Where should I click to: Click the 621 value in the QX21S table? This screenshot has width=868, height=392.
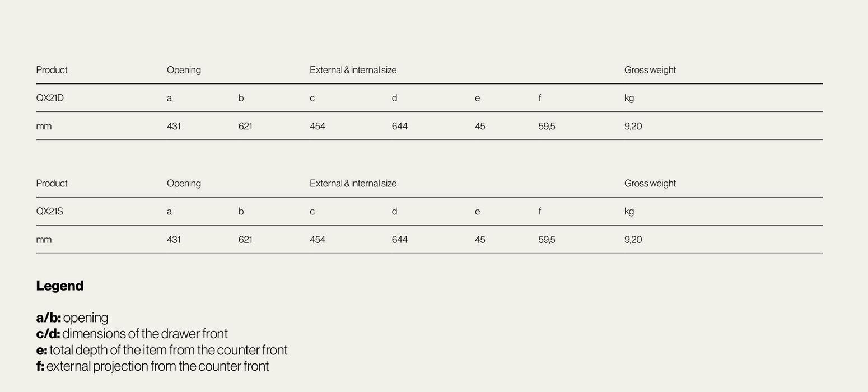[x=245, y=240]
